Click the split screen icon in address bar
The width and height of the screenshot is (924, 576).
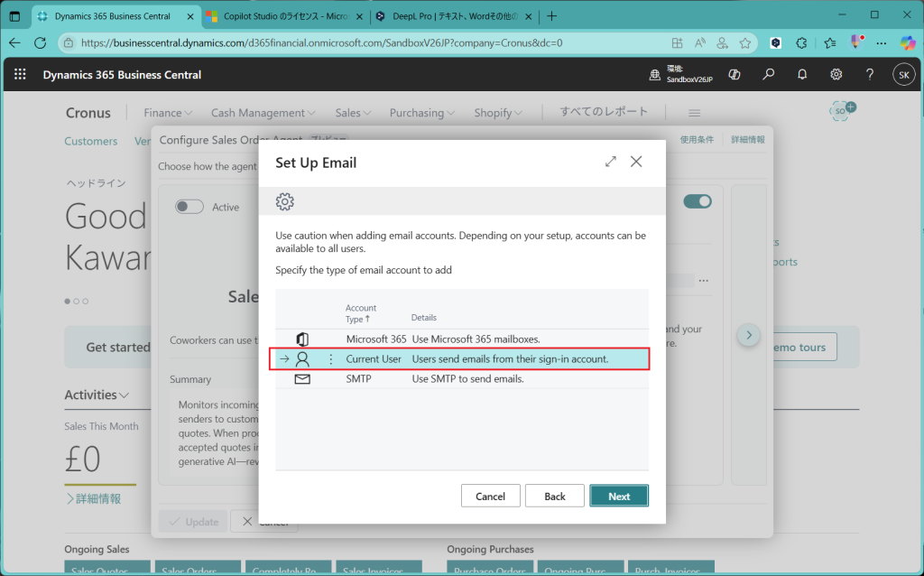tap(677, 43)
